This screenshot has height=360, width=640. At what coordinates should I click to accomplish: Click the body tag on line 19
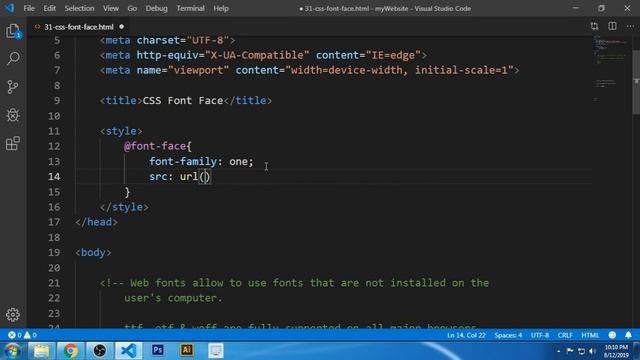pos(93,253)
